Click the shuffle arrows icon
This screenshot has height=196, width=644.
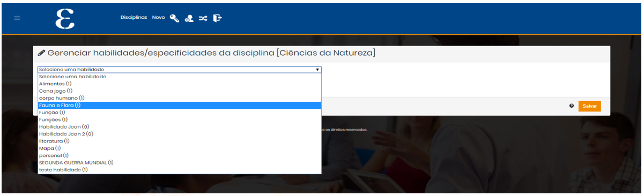pos(203,18)
